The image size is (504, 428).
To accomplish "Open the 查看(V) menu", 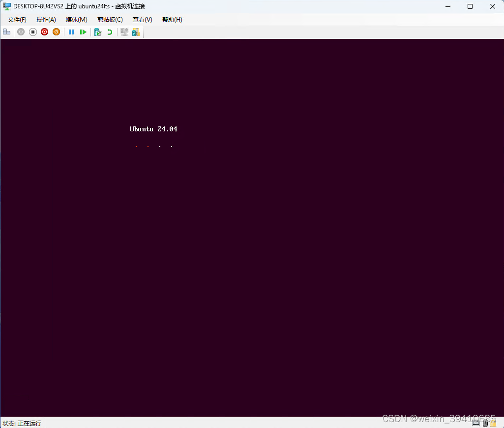I will [142, 19].
